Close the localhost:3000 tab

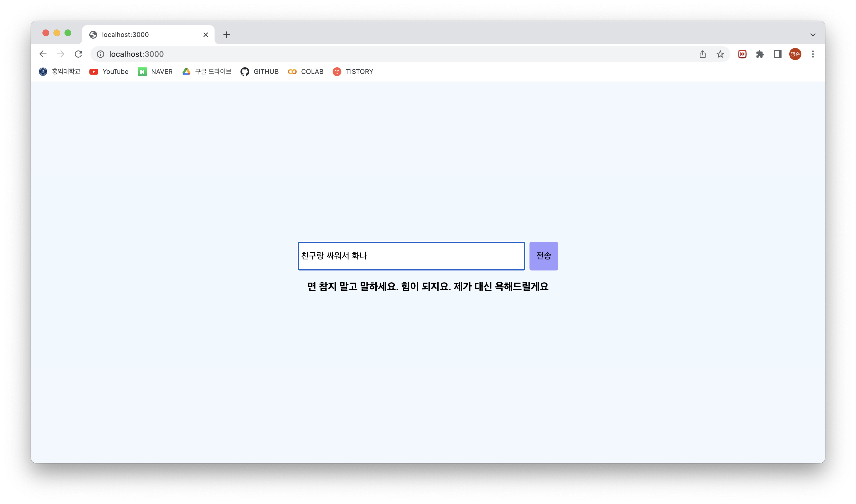click(x=205, y=35)
